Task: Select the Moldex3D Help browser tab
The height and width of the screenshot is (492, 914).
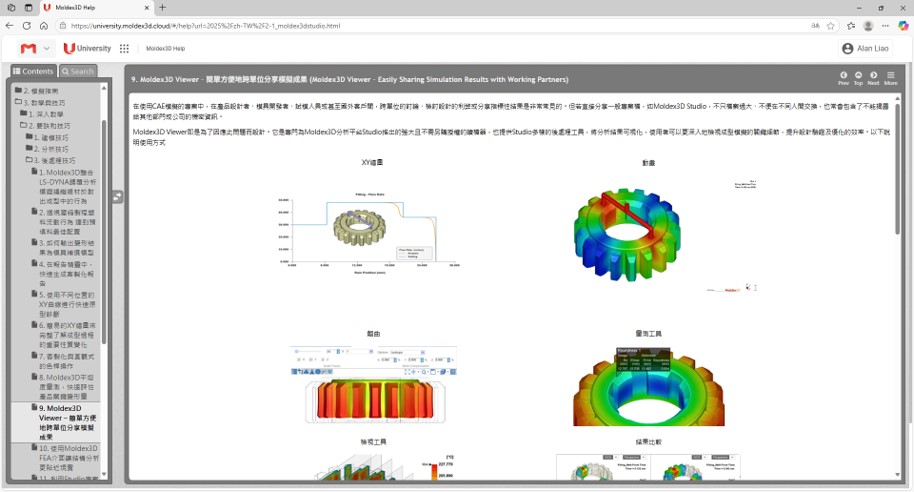Action: tap(96, 8)
